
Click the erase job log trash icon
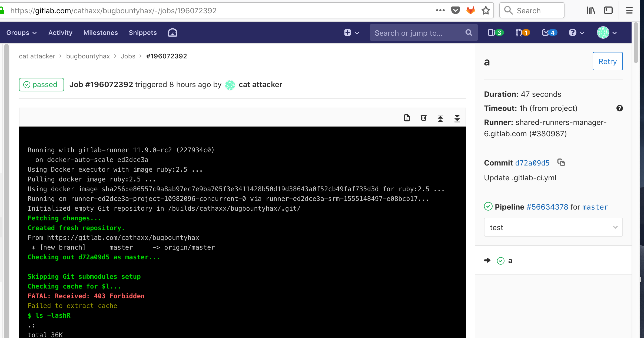point(423,118)
